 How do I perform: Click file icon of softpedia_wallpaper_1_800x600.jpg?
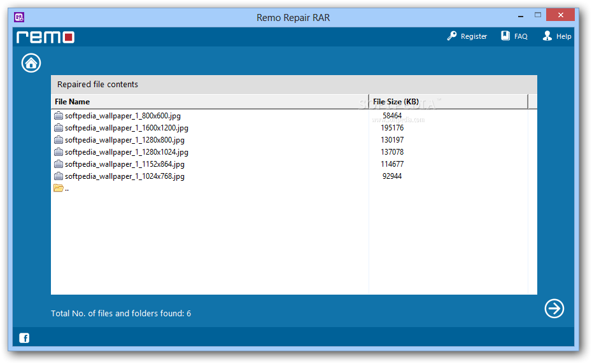pyautogui.click(x=59, y=116)
